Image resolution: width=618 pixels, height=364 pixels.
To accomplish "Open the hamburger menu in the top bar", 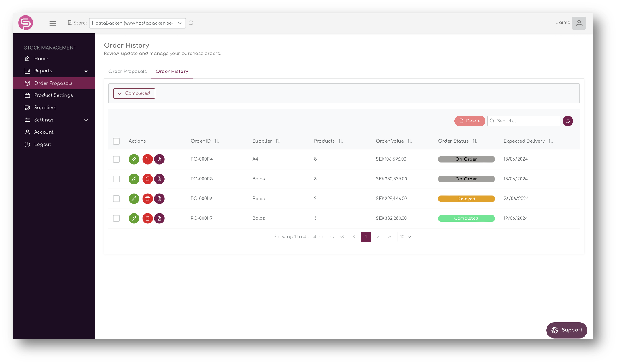I will (52, 23).
